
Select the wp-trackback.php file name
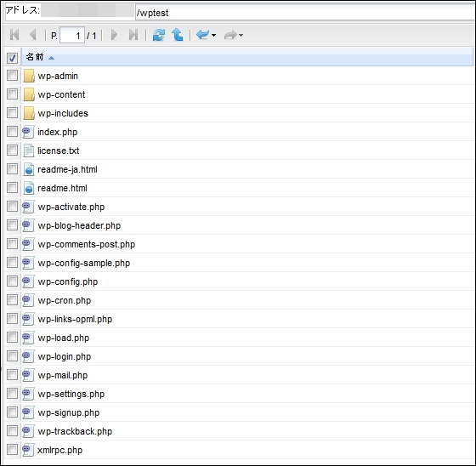click(75, 431)
